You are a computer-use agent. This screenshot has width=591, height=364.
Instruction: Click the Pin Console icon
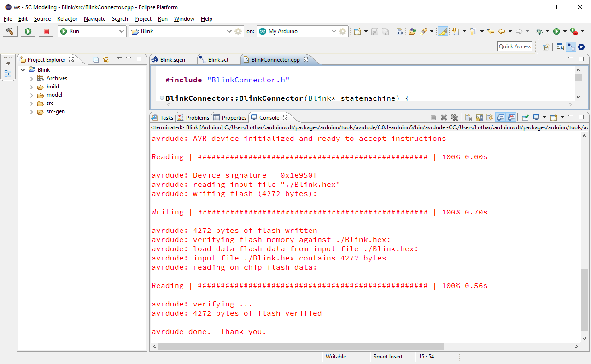point(525,117)
